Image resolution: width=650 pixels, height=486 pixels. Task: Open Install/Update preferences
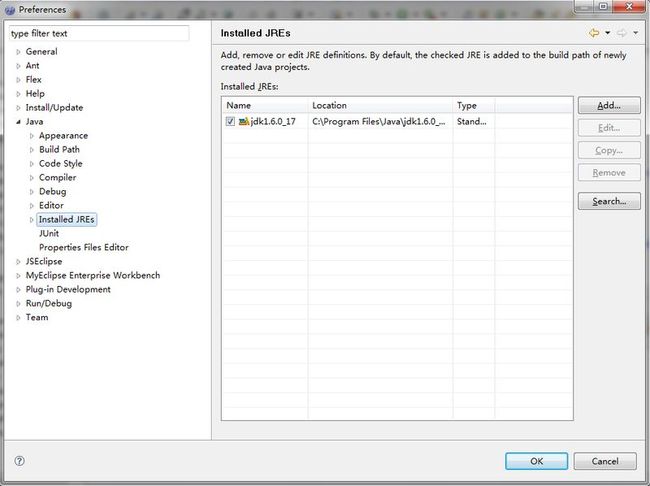pyautogui.click(x=54, y=107)
